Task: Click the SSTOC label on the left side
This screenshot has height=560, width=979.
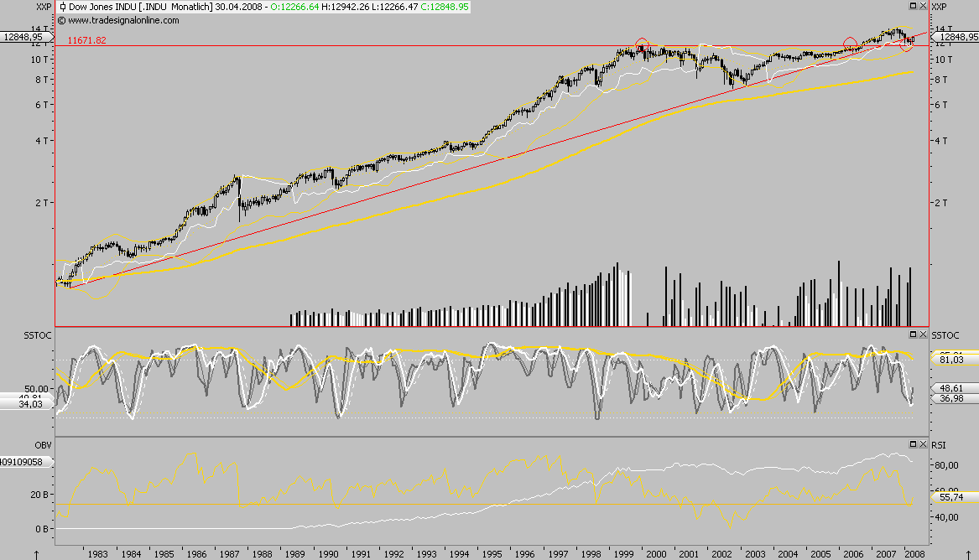Action: coord(38,335)
